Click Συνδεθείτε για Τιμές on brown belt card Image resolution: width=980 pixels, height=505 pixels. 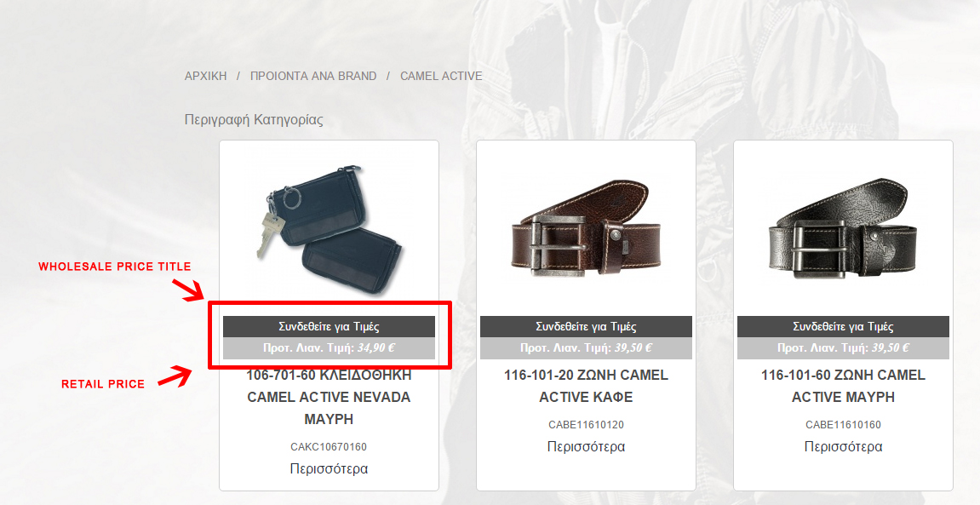(587, 326)
